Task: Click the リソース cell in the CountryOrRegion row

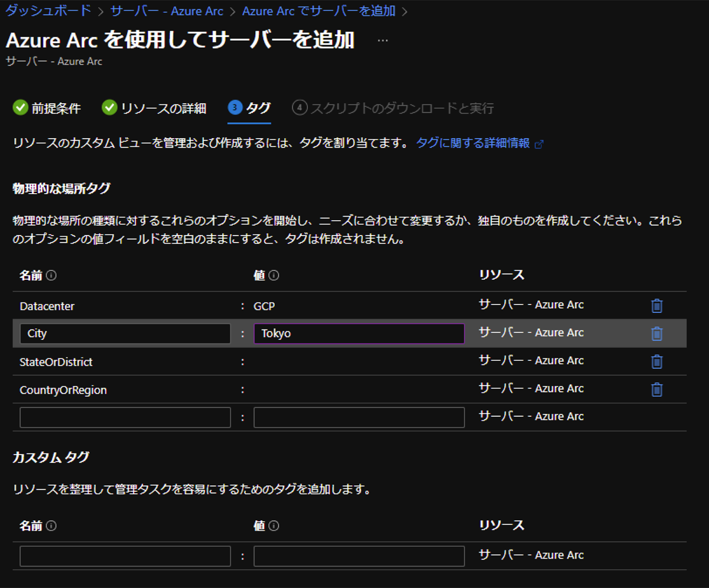Action: coord(531,388)
